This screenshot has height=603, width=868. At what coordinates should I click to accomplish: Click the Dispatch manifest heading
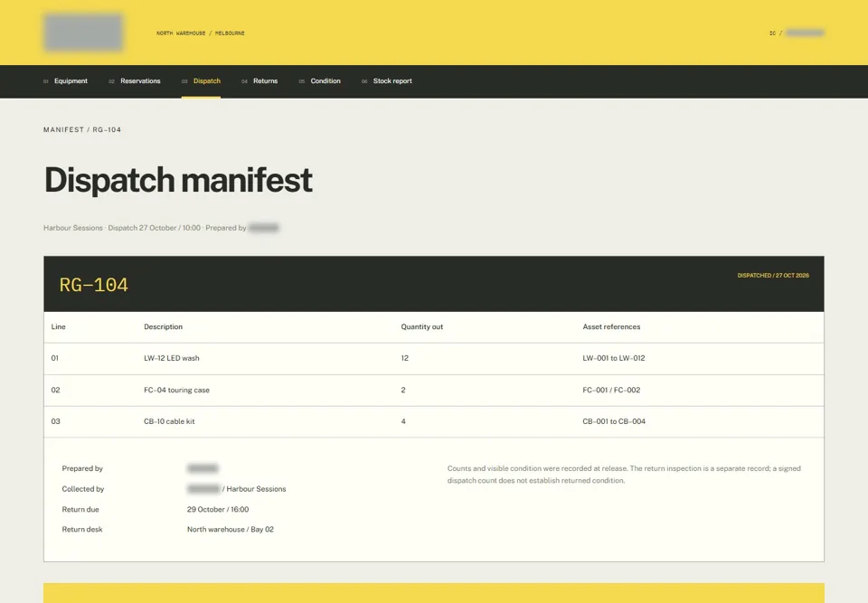(178, 180)
